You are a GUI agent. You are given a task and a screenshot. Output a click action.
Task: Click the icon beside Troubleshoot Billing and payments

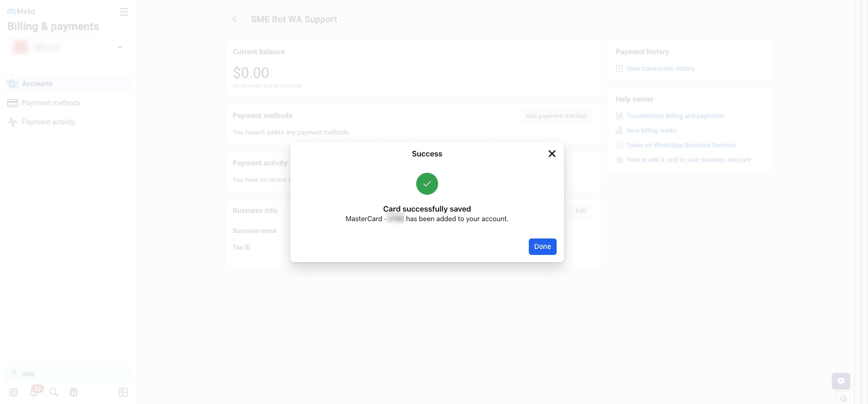point(620,116)
